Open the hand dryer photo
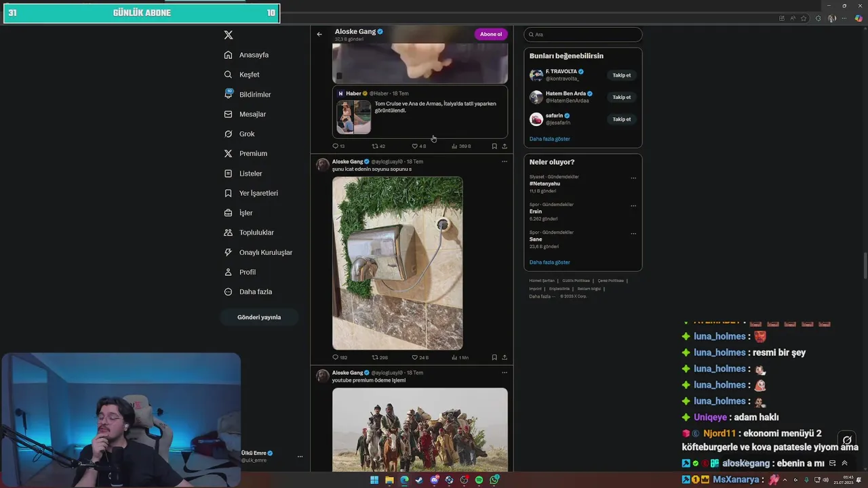 397,263
